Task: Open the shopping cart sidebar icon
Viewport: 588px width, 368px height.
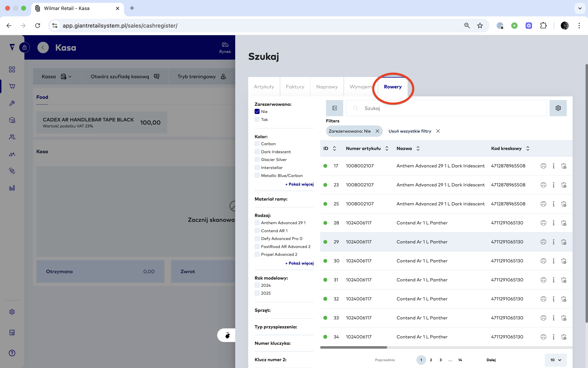Action: [x=12, y=86]
